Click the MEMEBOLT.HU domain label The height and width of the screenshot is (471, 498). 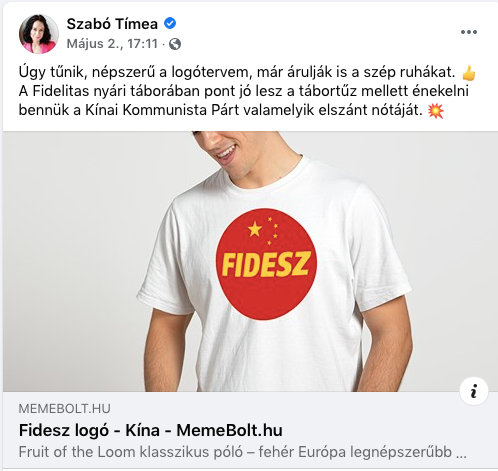(x=64, y=409)
